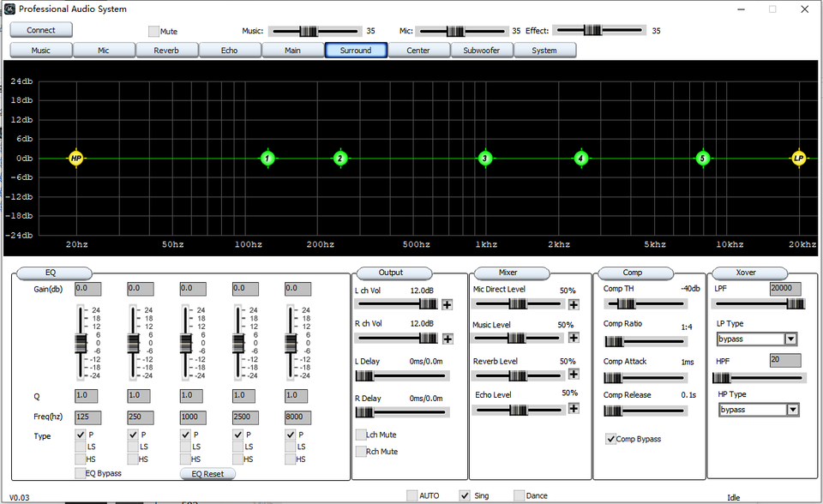Select EQ band 1 node on graph

click(267, 159)
